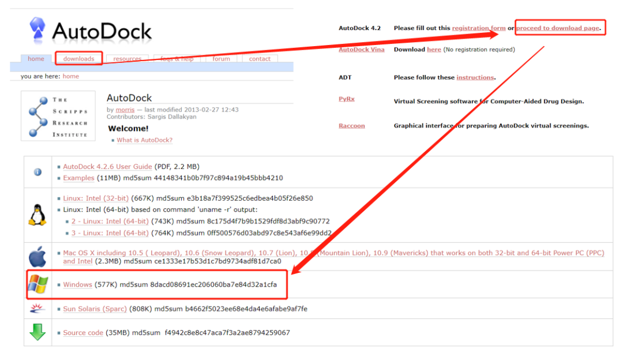623x364 pixels.
Task: Open the ADT instructions link
Action: coord(475,77)
